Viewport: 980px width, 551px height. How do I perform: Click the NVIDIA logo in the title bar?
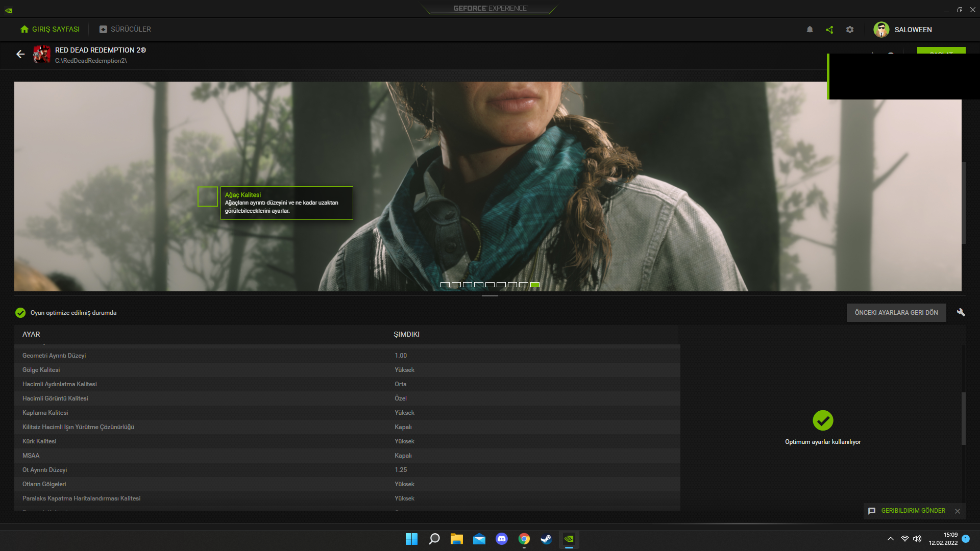9,10
